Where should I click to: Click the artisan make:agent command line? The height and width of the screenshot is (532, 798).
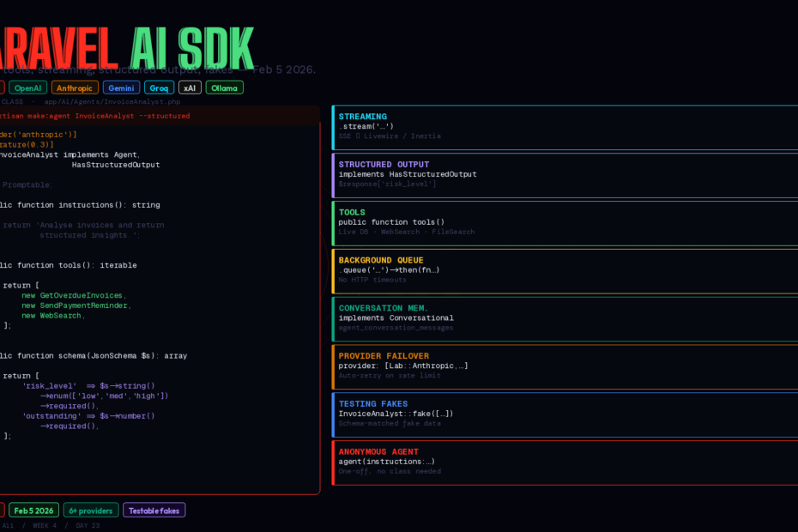click(94, 116)
